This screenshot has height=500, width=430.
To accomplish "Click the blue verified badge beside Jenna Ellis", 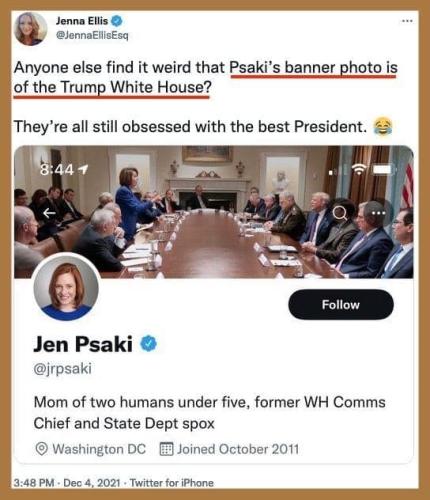I will [x=116, y=21].
